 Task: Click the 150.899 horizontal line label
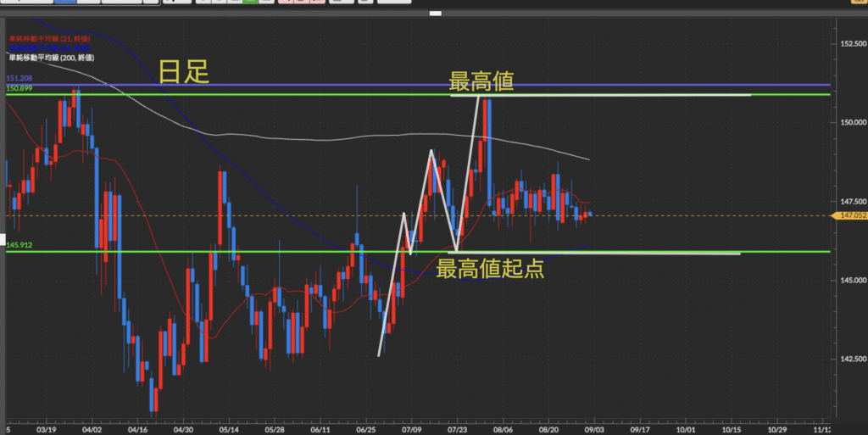point(19,88)
